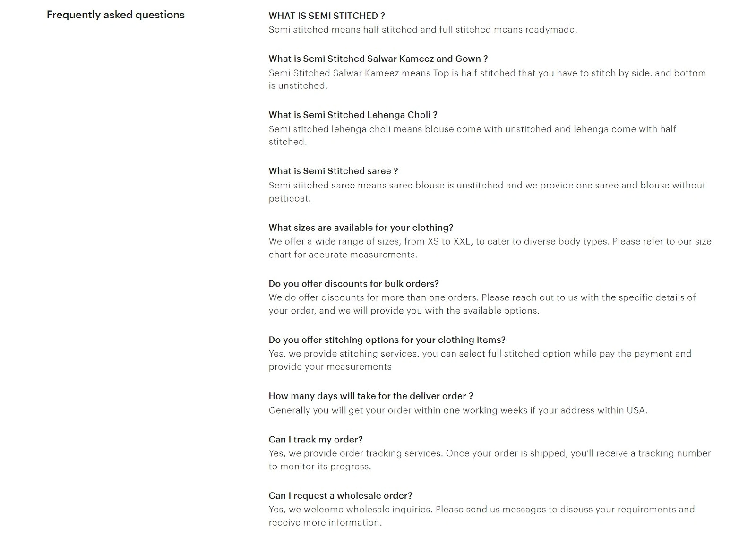Click the answer mentioning XS to XXL sizes
The height and width of the screenshot is (544, 756).
pyautogui.click(x=490, y=248)
